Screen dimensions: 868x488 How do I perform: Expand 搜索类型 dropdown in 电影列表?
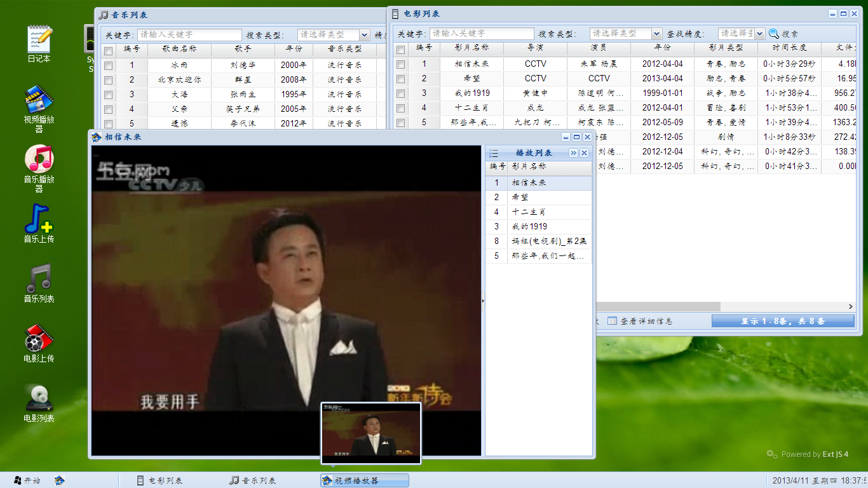656,34
